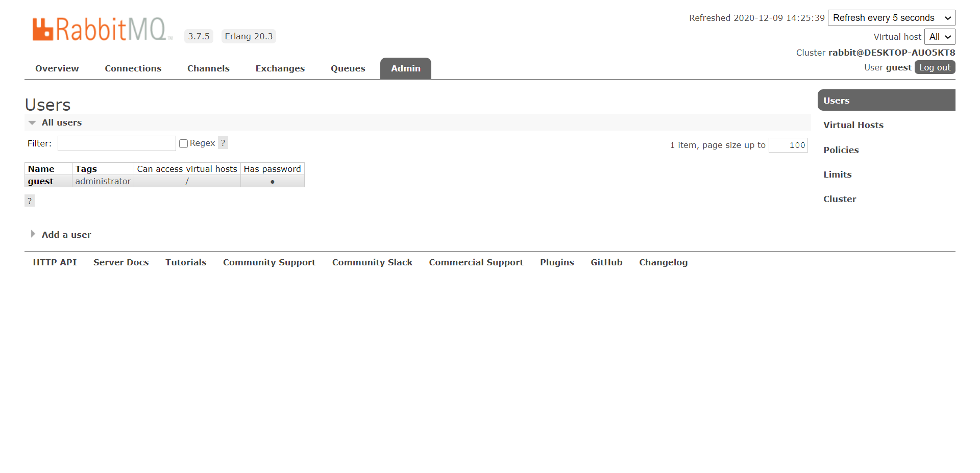Open the Queues tab
Viewport: 980px width, 473px height.
pos(348,68)
